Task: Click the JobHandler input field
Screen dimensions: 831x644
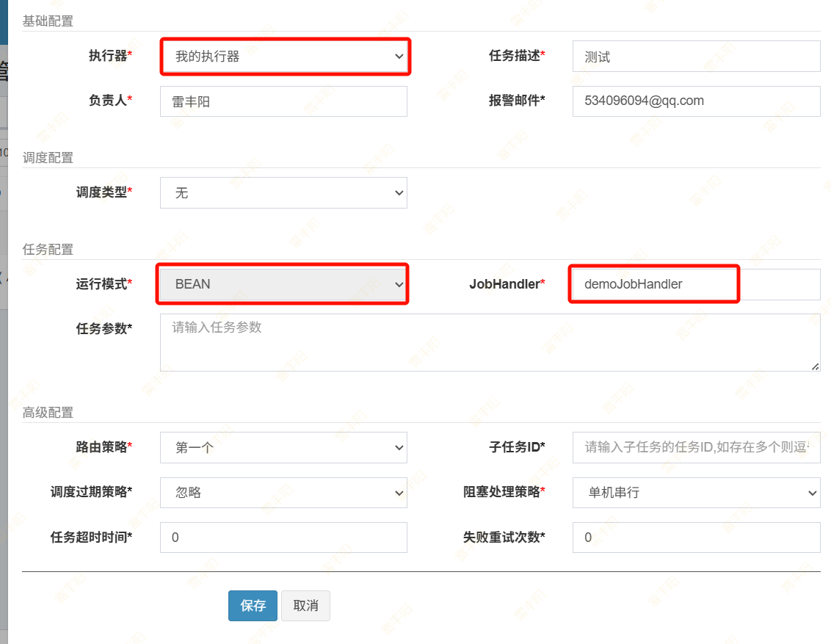Action: coord(696,284)
